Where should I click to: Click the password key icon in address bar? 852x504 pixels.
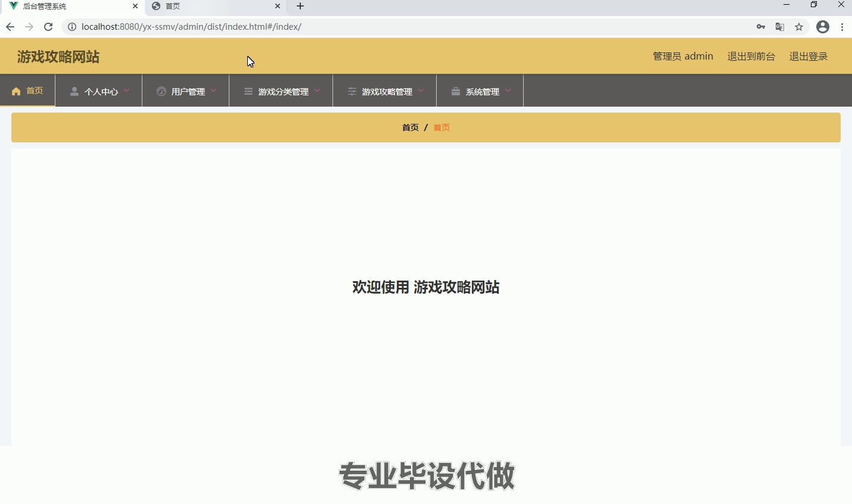[761, 27]
